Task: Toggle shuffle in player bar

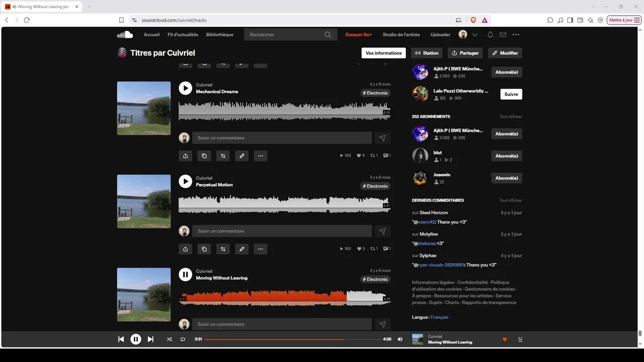Action: (x=169, y=339)
